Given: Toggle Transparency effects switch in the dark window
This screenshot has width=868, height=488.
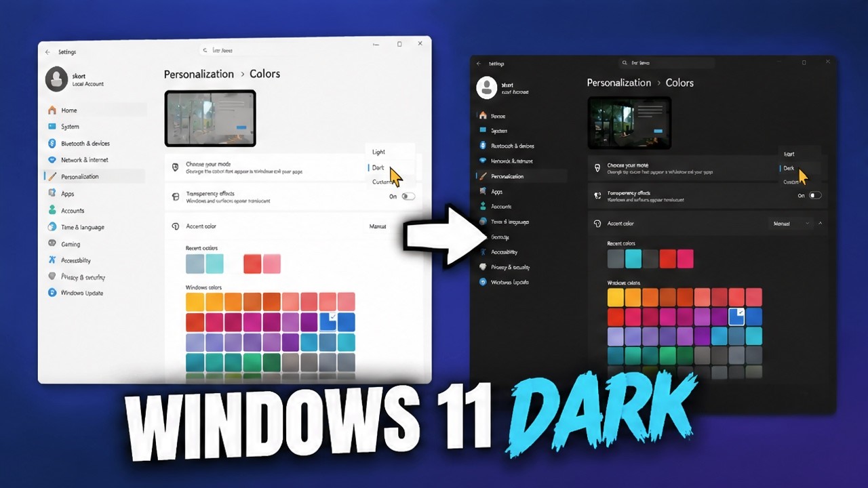Looking at the screenshot, I should pos(814,195).
